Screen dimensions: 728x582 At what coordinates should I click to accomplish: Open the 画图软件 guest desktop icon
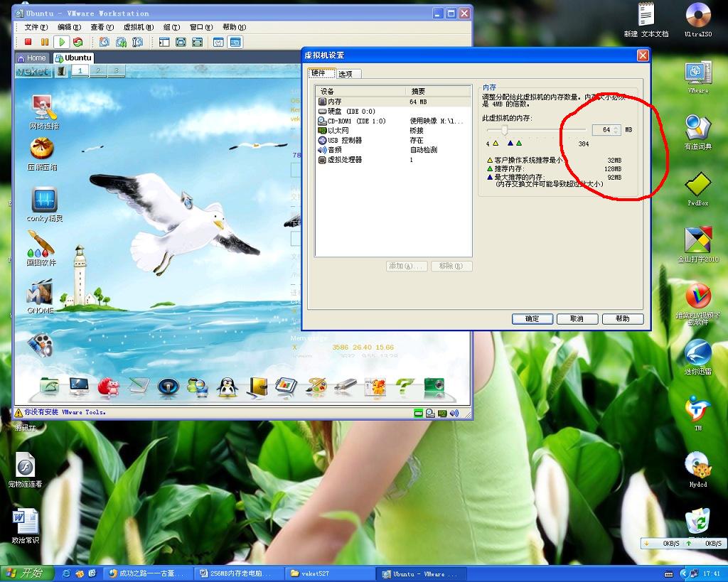coord(41,249)
